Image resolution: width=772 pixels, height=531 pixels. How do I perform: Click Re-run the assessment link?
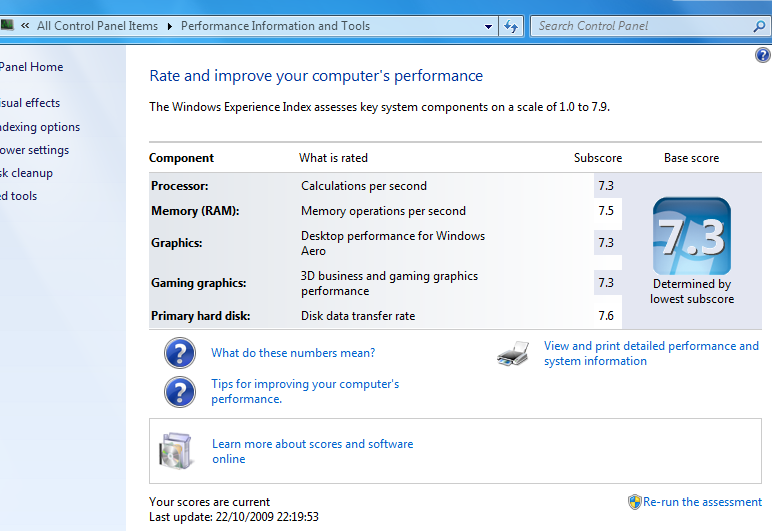click(702, 502)
